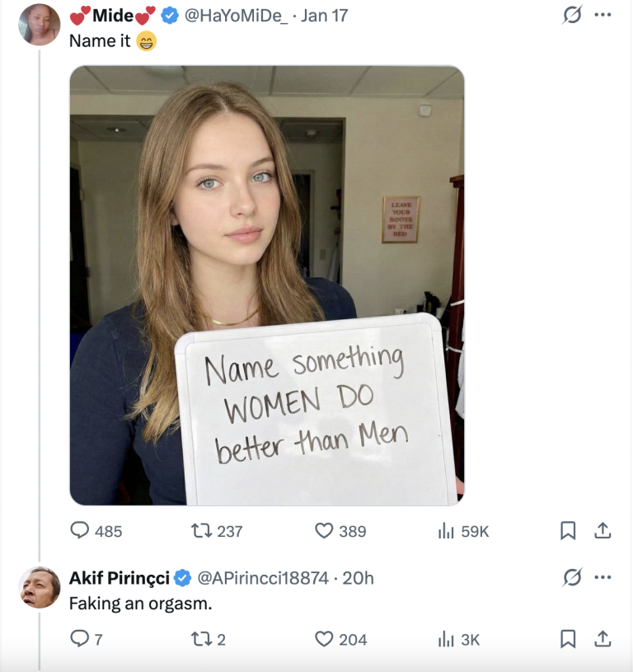Like Mide's tweet with 389 likes
Viewport: 633px width, 672px height.
coord(325,531)
